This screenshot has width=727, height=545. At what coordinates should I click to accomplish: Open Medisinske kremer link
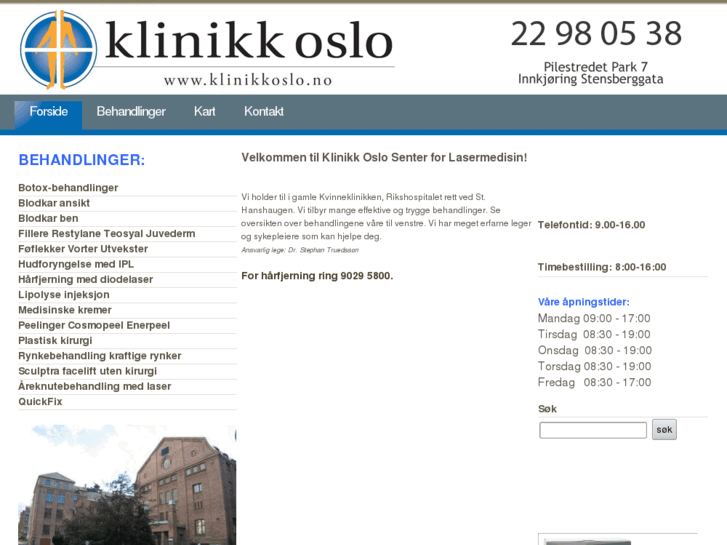pyautogui.click(x=65, y=310)
